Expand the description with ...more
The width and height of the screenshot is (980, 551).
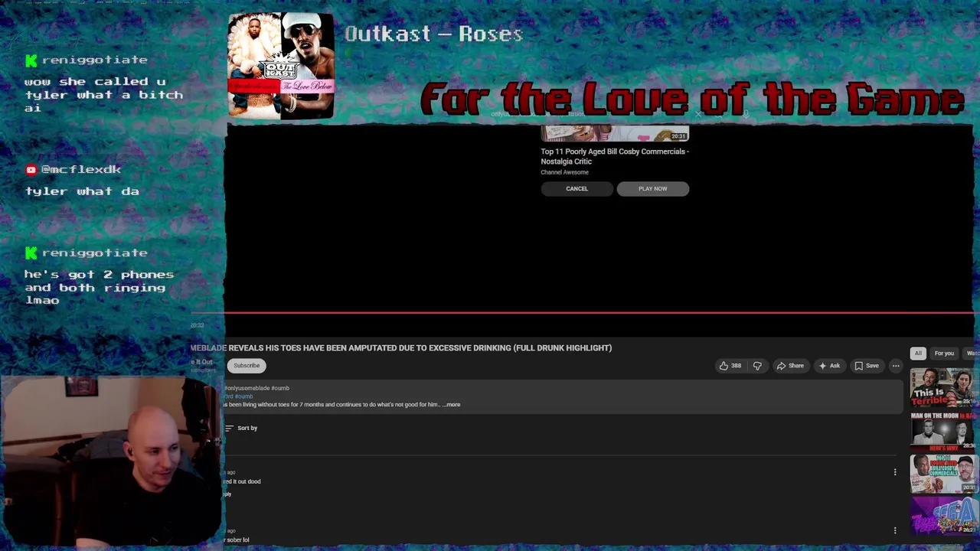point(451,405)
